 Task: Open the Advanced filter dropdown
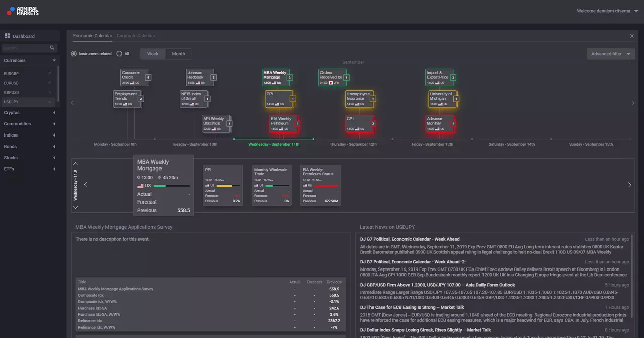(611, 54)
